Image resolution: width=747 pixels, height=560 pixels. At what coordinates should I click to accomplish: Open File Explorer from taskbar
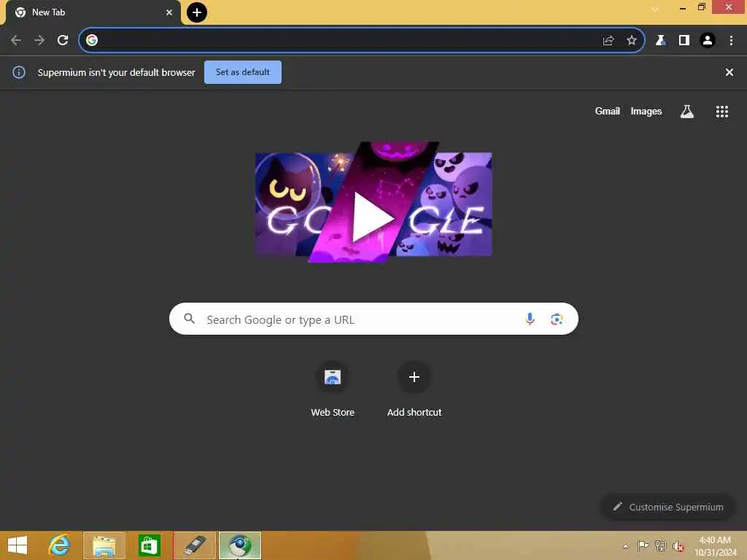click(104, 545)
